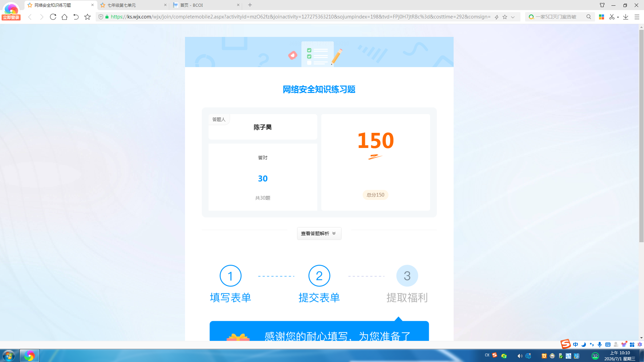Click the search box with 一家5口灭门案告破
The width and height of the screenshot is (644, 362).
560,17
